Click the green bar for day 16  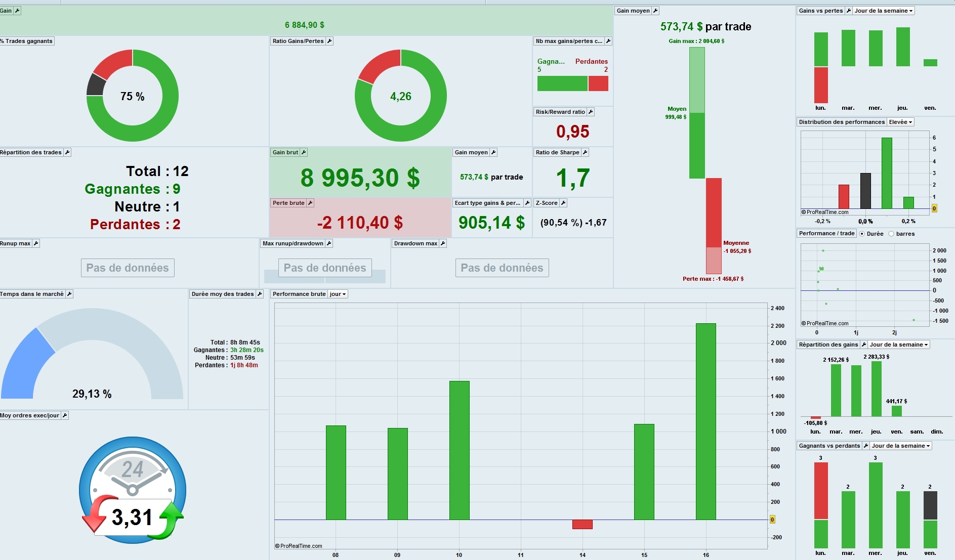[706, 421]
